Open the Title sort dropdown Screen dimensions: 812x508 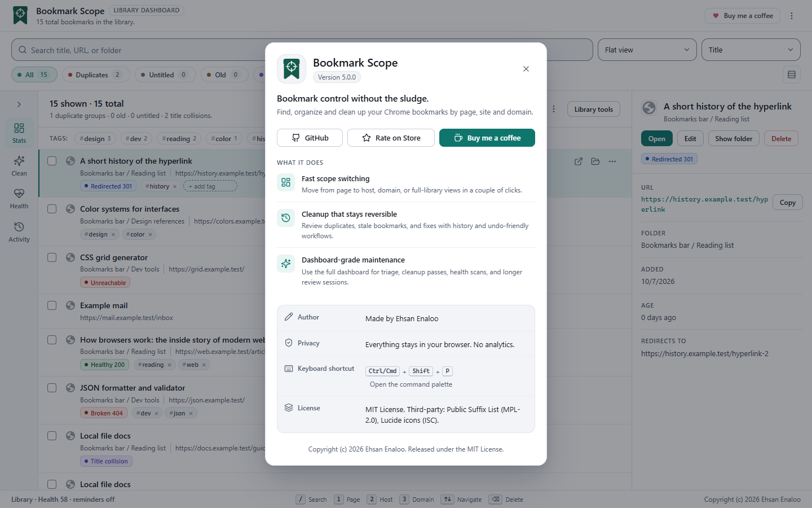pos(751,50)
